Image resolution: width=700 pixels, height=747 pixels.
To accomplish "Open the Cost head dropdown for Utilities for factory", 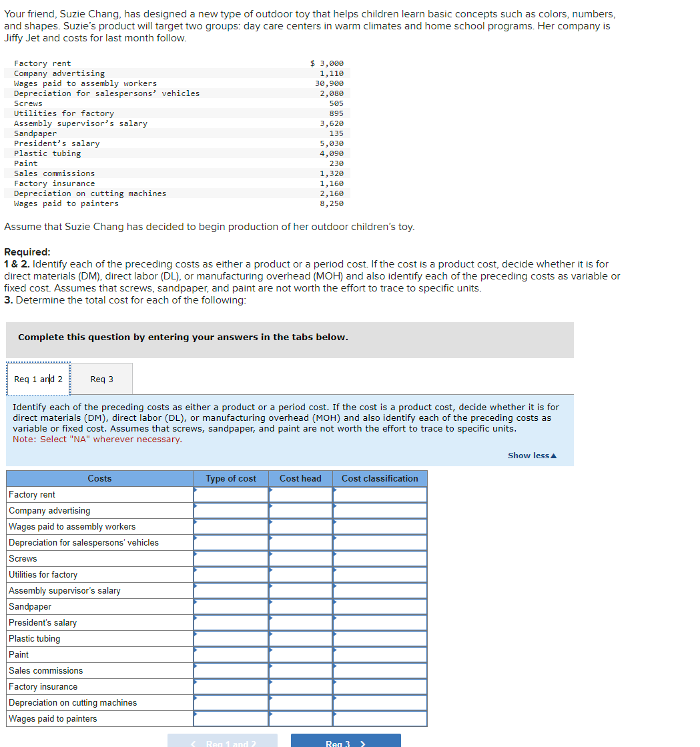I will [300, 574].
